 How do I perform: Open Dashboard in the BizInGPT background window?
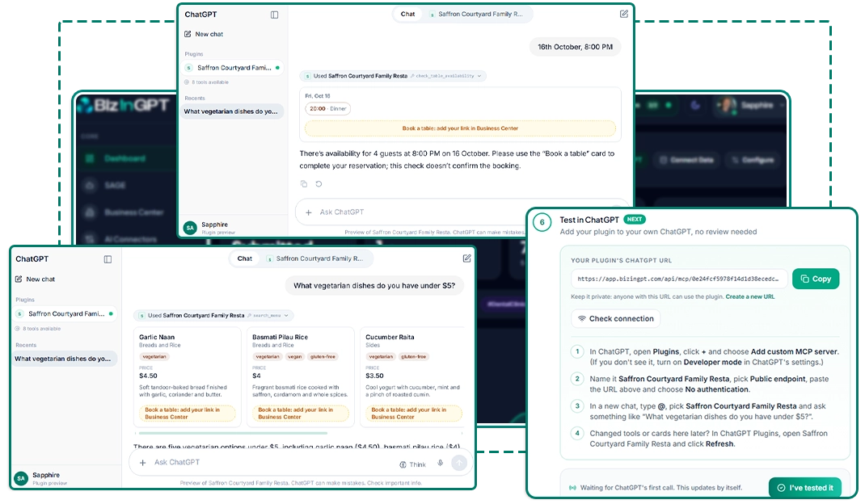(124, 159)
